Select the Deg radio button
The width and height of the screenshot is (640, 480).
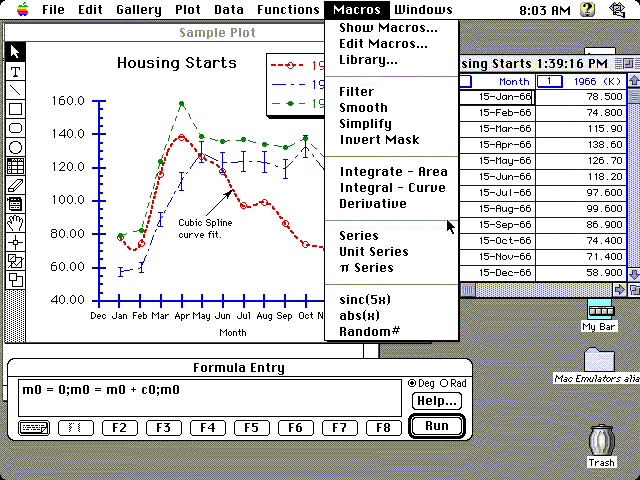click(412, 384)
